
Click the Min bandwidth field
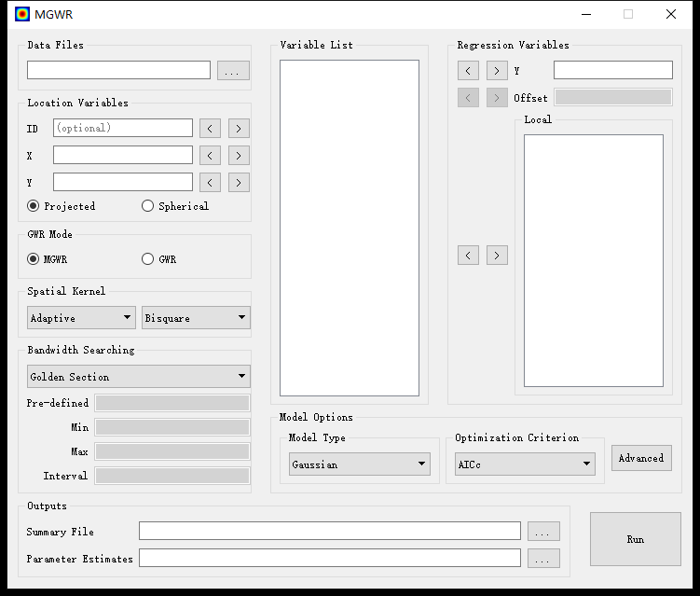[172, 427]
